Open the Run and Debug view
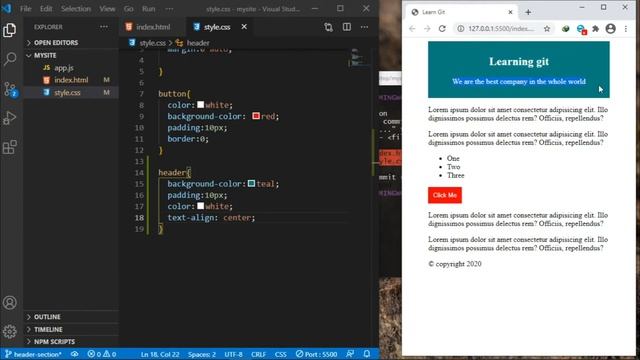Viewport: 640px width, 360px height. [x=10, y=118]
